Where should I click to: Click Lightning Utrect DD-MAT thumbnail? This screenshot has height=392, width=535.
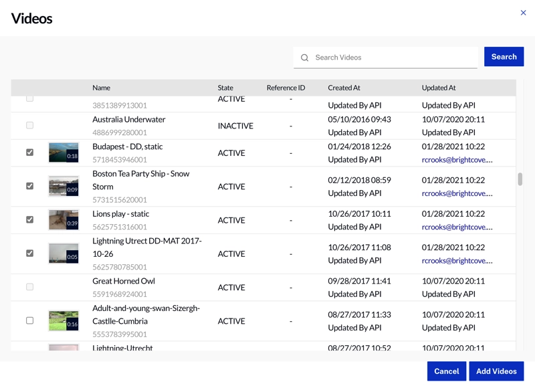click(x=64, y=254)
